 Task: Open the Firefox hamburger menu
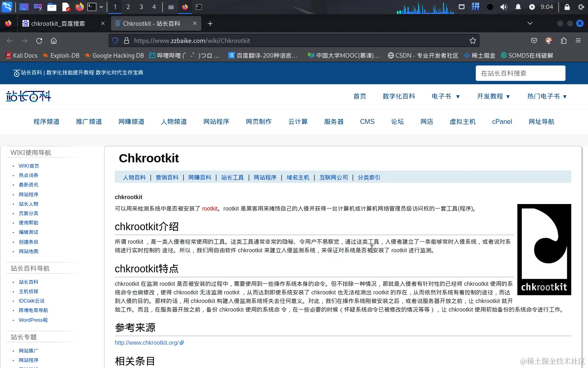pos(578,40)
